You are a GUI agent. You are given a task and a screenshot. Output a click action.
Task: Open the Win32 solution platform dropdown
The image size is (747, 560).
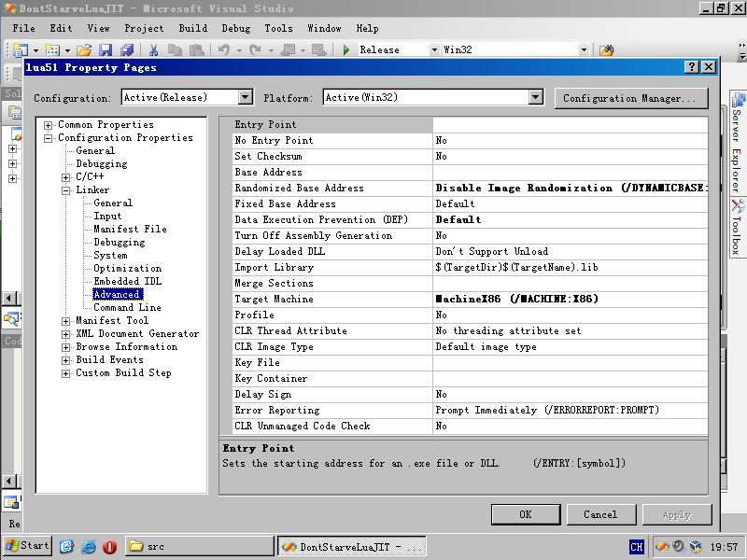584,49
